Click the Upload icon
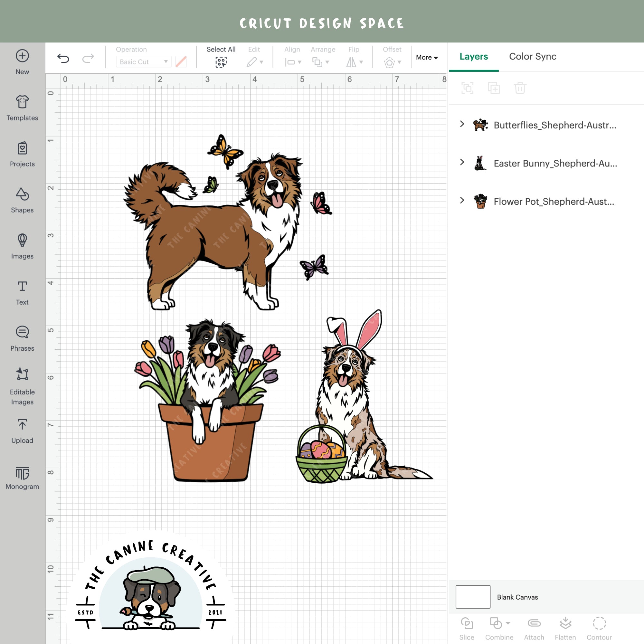644x644 pixels. pos(22,430)
